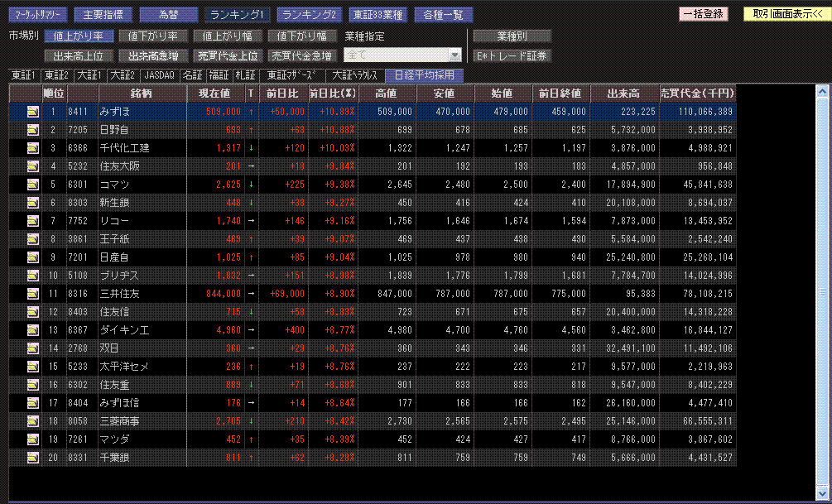Screen dimensions: 832x504
Task: Click the chart icon beside みずほ row
Action: [x=33, y=111]
